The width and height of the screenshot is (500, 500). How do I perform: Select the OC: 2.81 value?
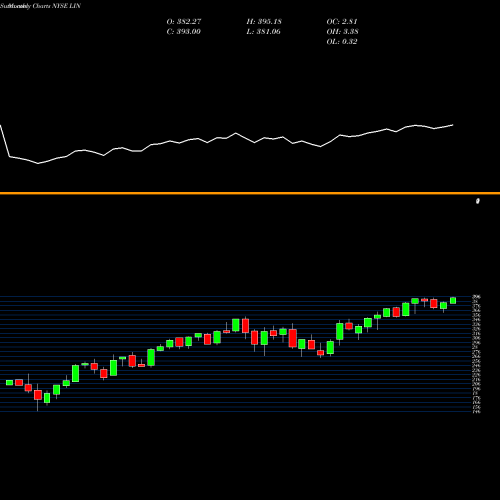[342, 22]
